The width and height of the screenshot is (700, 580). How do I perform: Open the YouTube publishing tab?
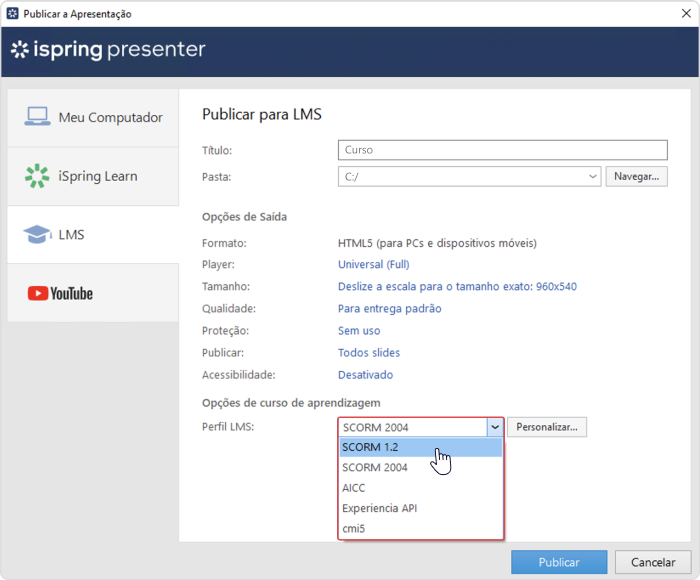93,293
